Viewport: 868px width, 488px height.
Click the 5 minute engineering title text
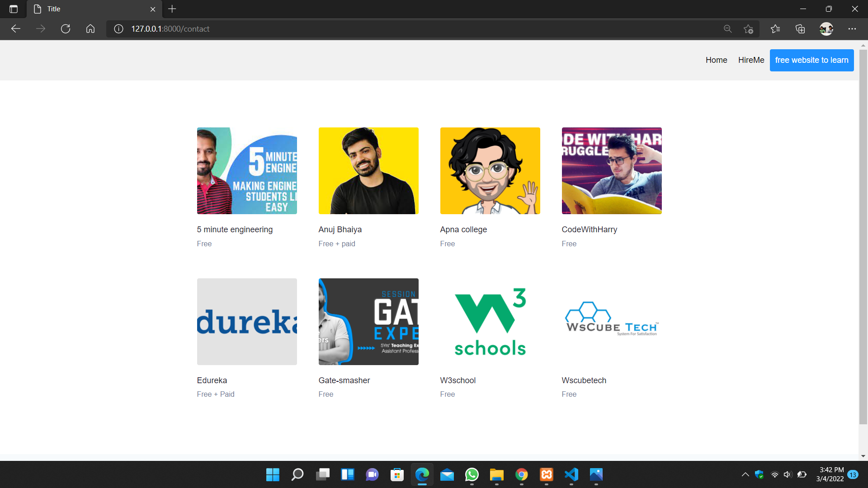click(x=235, y=230)
